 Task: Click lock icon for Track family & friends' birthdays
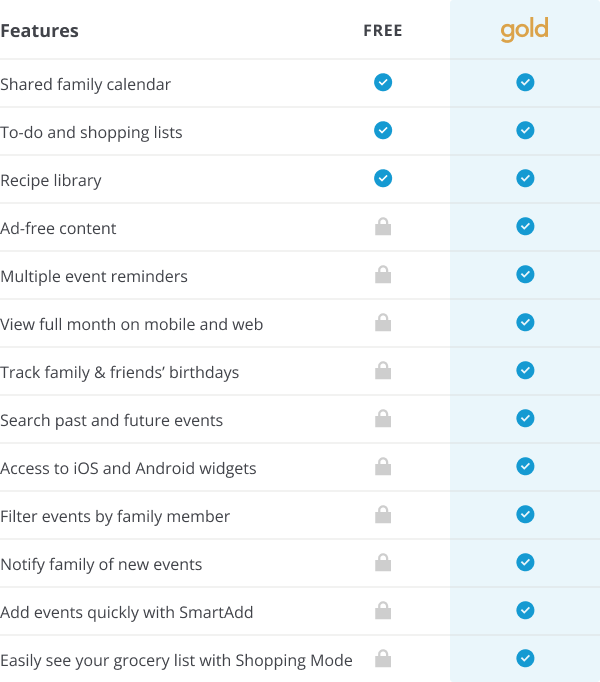click(383, 371)
